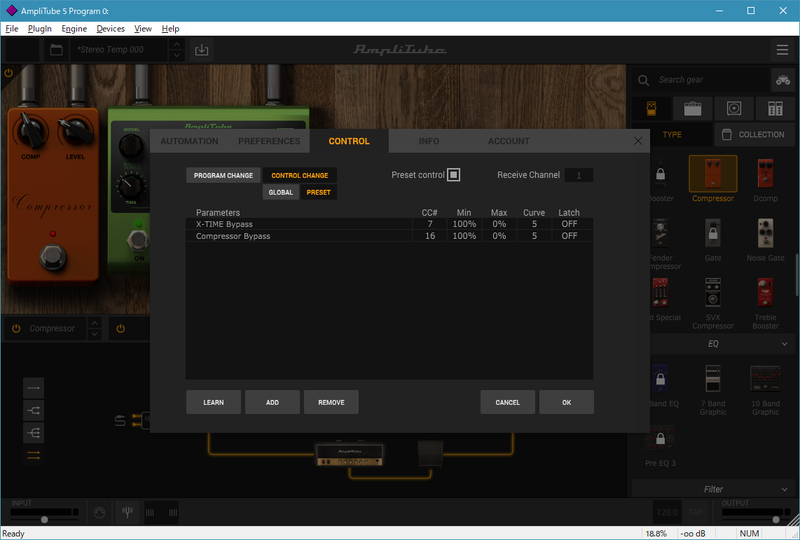Toggle Latch OFF for X-TIME Bypass
Screen dimensions: 800x540
point(569,224)
